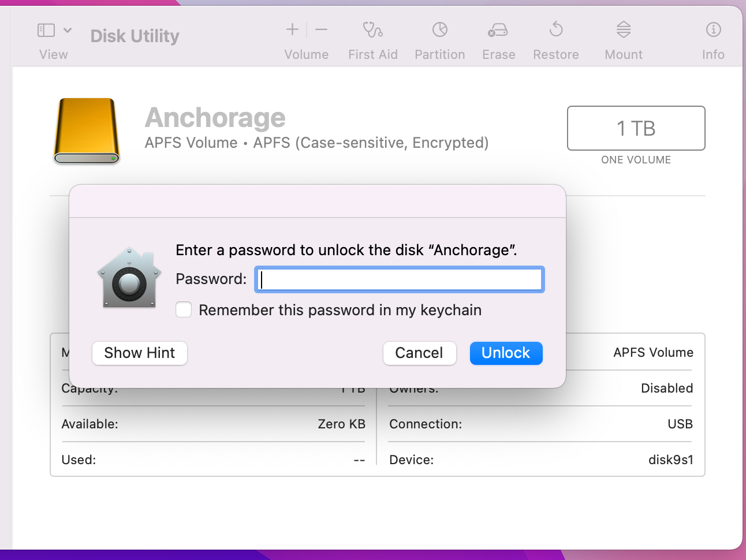Click the unlock disk prompt message
The height and width of the screenshot is (560, 746).
(x=346, y=250)
